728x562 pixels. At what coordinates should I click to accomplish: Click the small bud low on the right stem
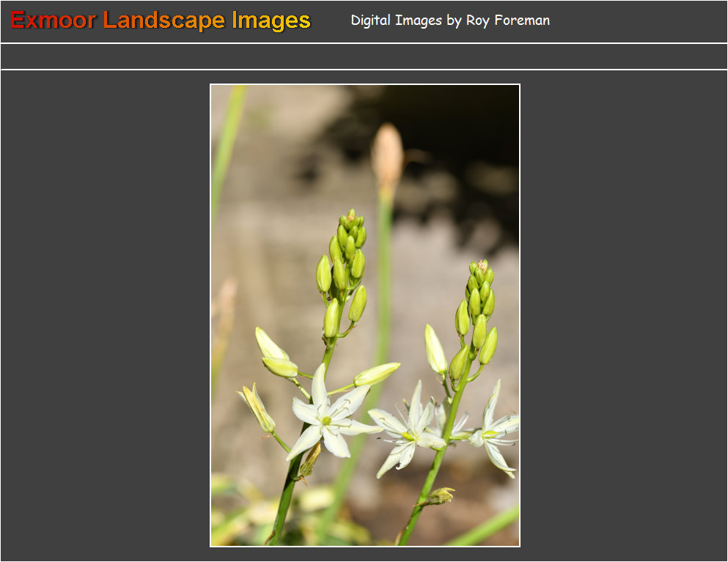[x=440, y=497]
